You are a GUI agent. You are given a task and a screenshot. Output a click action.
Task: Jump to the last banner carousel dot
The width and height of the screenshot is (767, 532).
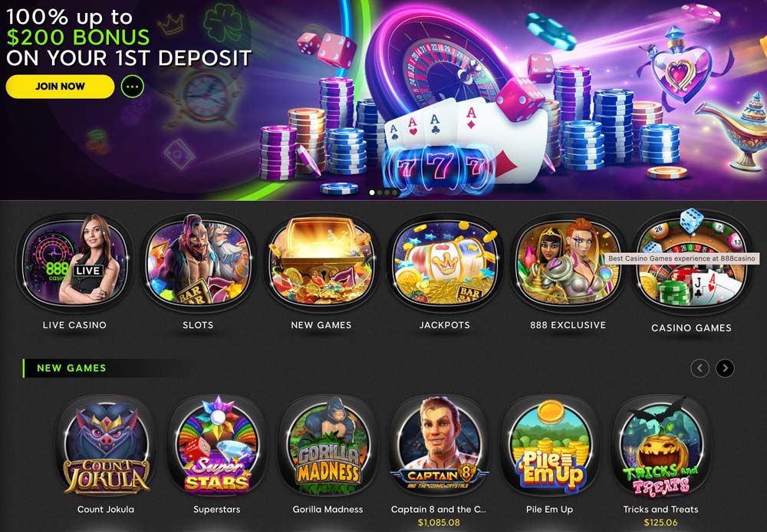point(395,192)
